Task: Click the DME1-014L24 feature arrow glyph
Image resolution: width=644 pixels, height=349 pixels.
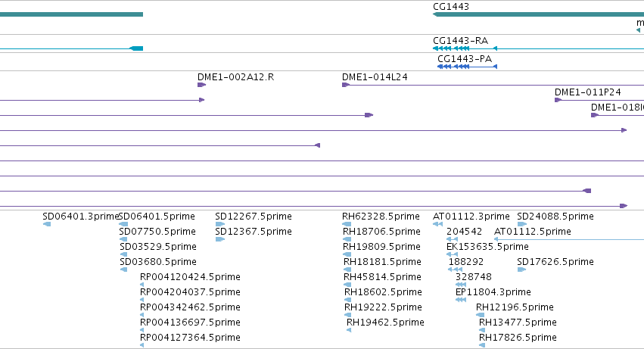Action: click(346, 85)
